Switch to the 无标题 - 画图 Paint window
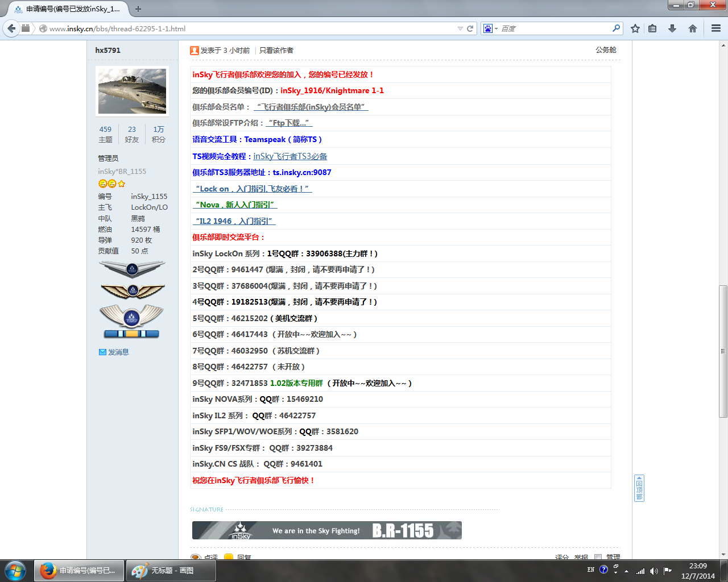 171,570
